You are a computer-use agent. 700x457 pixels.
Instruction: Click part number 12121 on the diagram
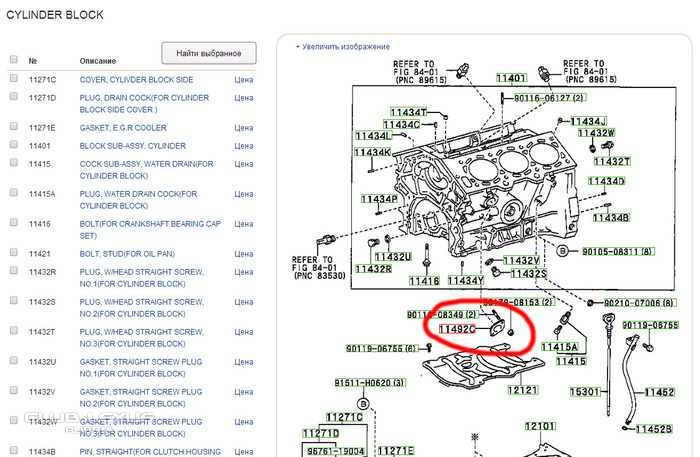tap(523, 390)
